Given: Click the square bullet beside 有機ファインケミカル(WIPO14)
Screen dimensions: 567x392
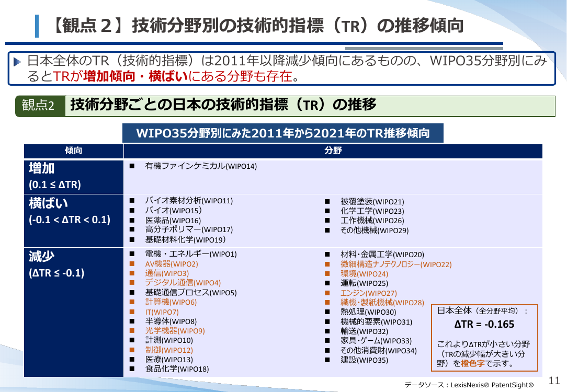Looking at the screenshot, I should click(x=132, y=166).
